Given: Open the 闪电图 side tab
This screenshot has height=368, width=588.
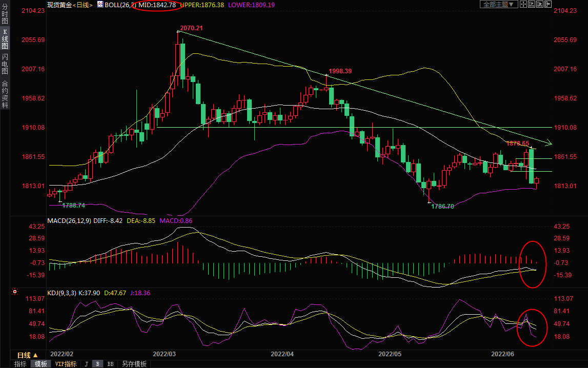Looking at the screenshot, I should pos(5,64).
